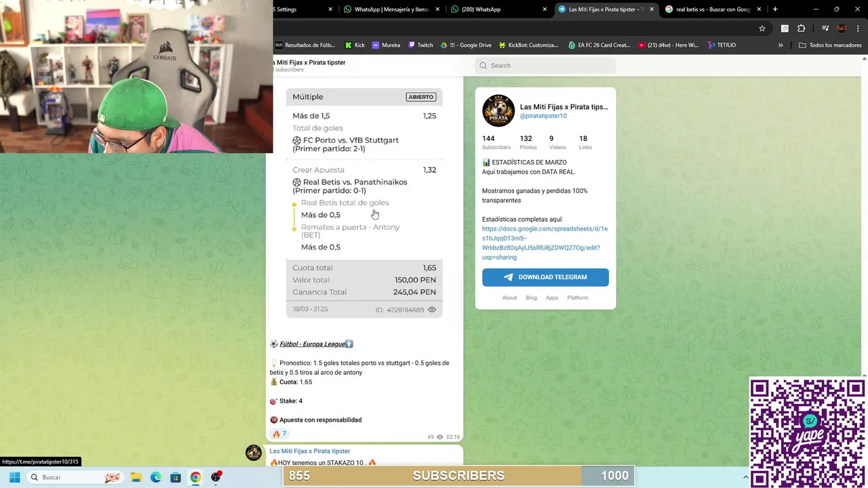Open the (21) d4vd YouTube bookmark
This screenshot has height=488, width=868.
click(669, 45)
